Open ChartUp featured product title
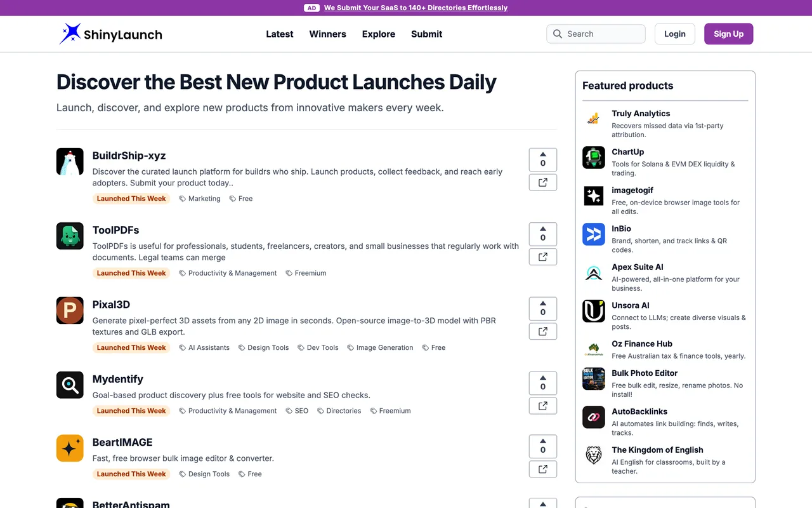Image resolution: width=812 pixels, height=508 pixels. tap(628, 152)
